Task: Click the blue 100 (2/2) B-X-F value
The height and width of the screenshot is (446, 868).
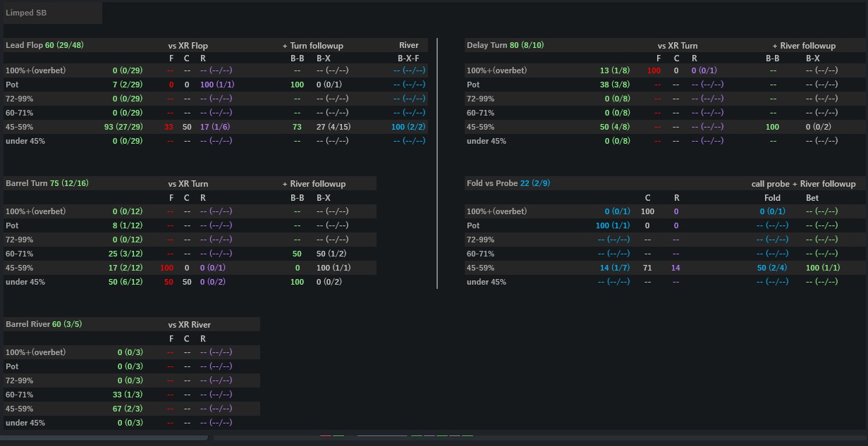Action: click(409, 127)
